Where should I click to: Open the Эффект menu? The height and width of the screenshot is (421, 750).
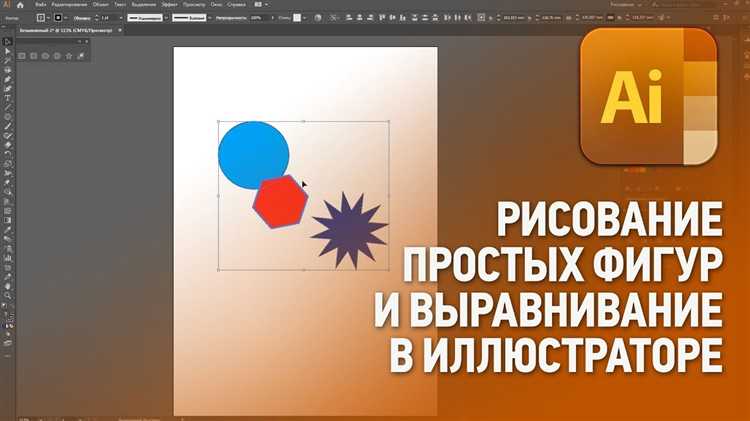pyautogui.click(x=169, y=4)
